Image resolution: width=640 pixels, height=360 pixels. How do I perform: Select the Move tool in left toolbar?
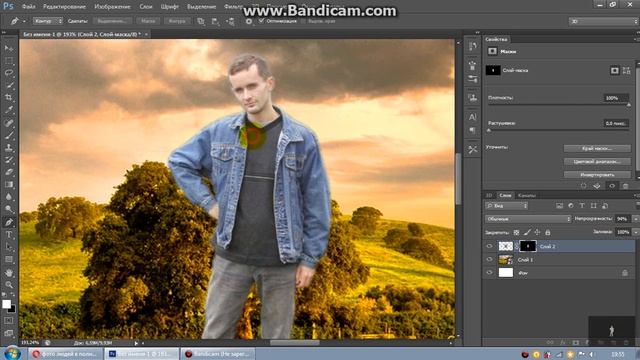pyautogui.click(x=9, y=48)
